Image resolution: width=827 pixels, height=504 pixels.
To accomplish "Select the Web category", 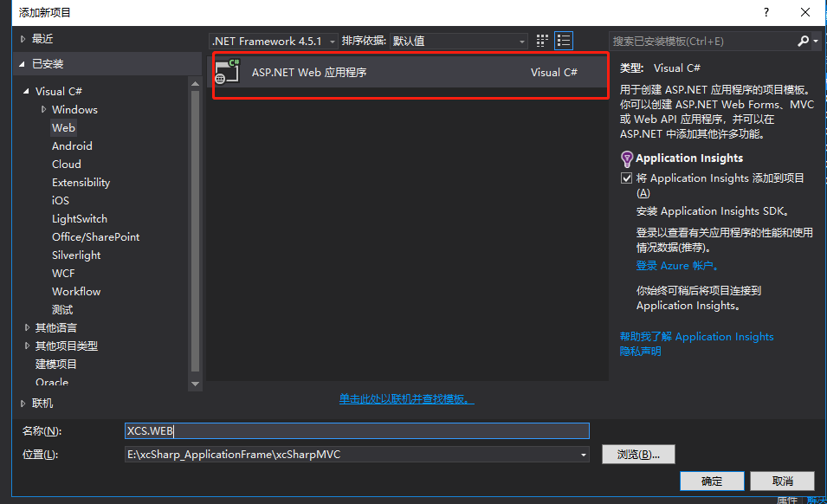I will 64,127.
